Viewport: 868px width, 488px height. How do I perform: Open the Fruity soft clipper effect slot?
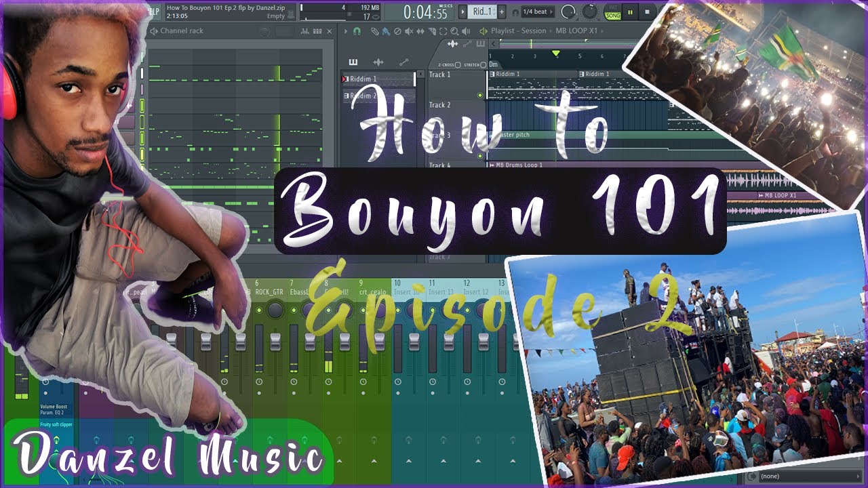pyautogui.click(x=56, y=424)
